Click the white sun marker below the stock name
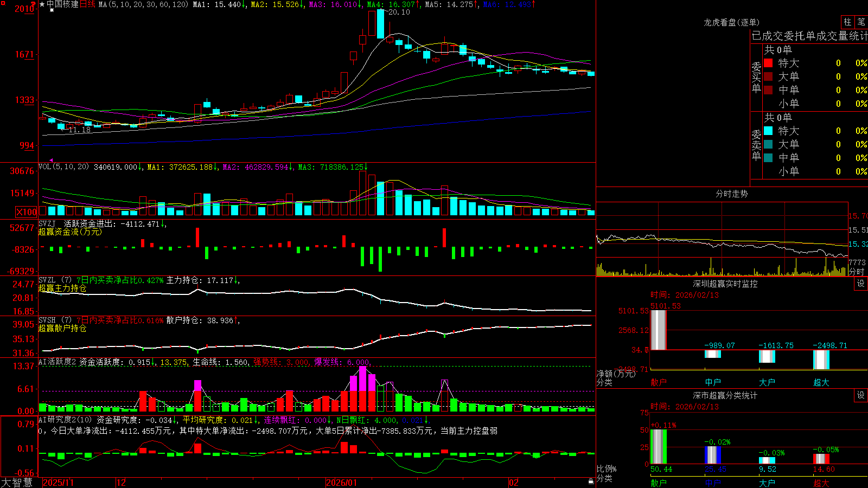The width and height of the screenshot is (868, 488). pos(52,10)
